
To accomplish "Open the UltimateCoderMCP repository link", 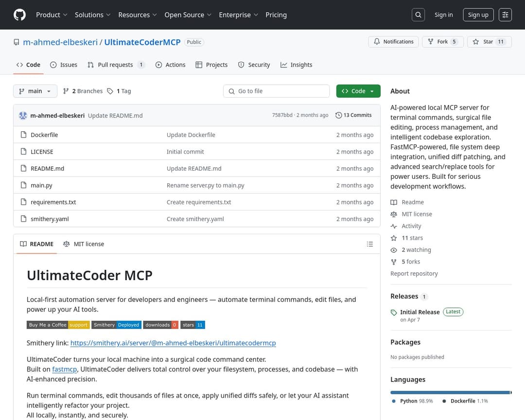I will (142, 42).
